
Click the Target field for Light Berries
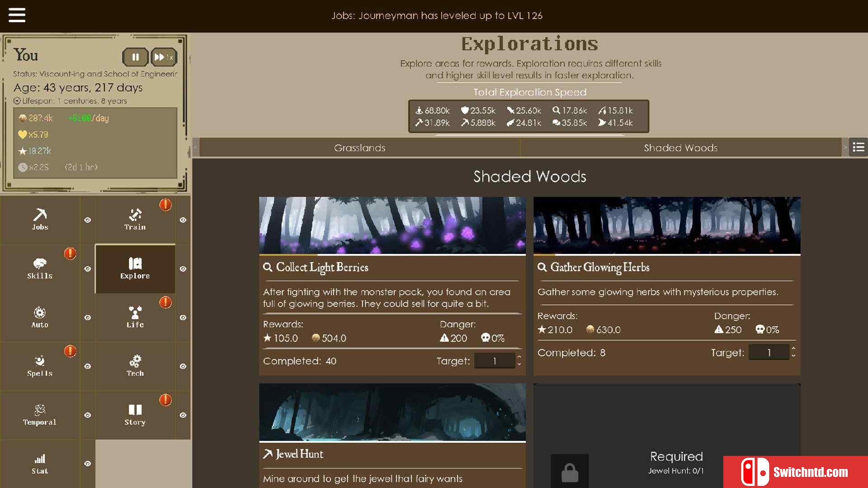point(495,361)
